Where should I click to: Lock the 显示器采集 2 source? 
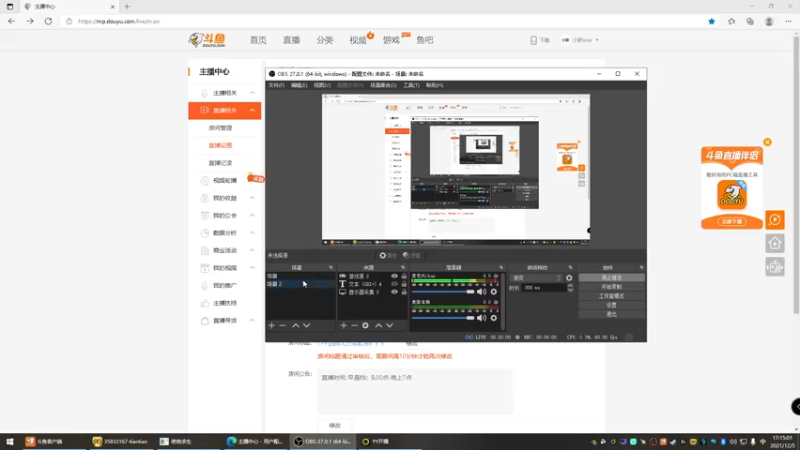click(x=404, y=292)
